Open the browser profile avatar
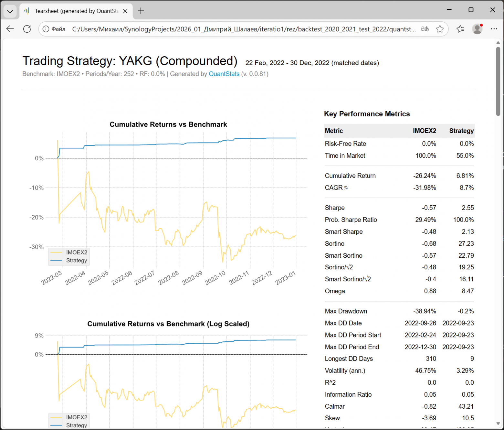Viewport: 504px width, 430px height. tap(477, 29)
